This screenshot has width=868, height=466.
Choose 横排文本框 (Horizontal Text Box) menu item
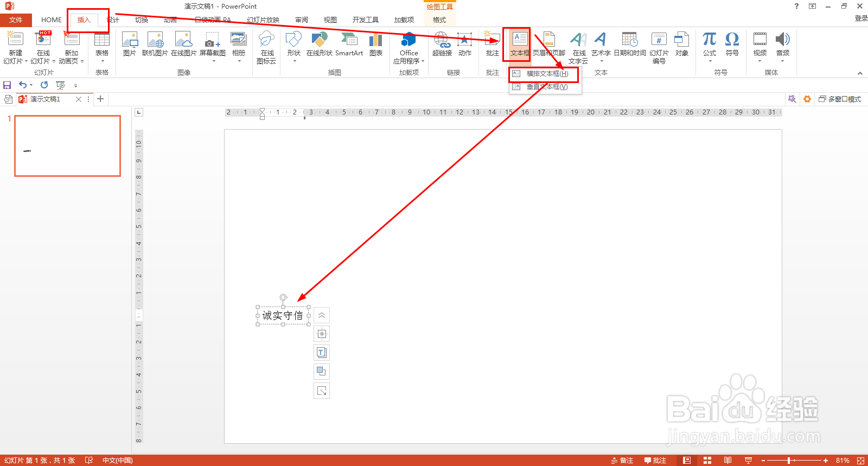point(545,74)
